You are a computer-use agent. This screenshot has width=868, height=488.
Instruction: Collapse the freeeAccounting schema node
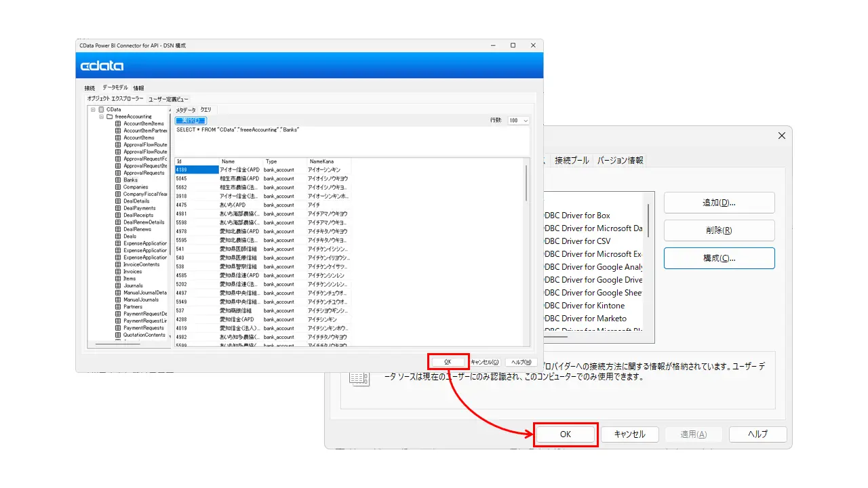101,117
